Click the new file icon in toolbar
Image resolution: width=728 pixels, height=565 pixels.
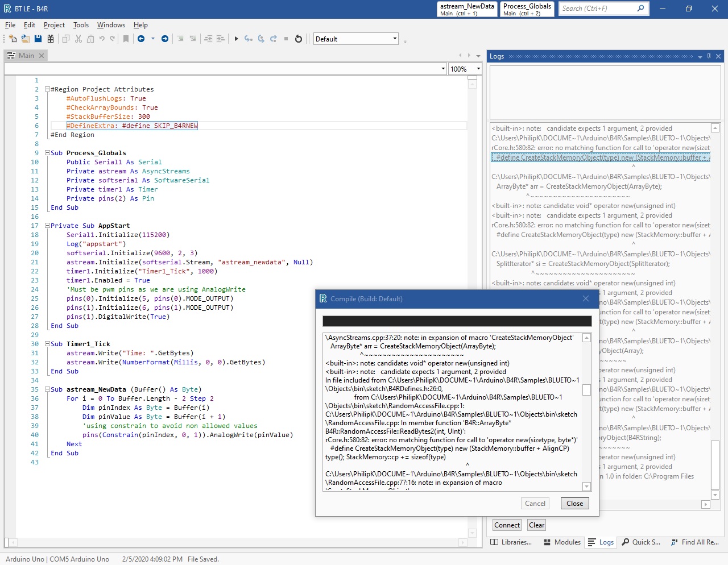pos(13,39)
